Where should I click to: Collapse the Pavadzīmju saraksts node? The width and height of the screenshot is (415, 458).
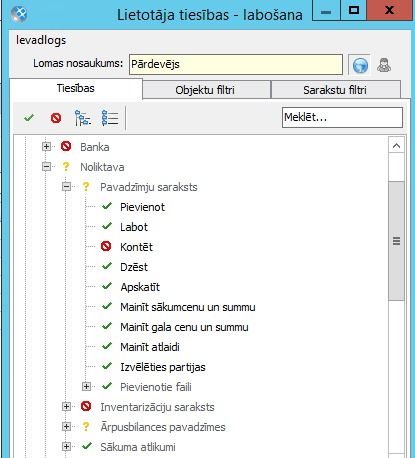66,186
